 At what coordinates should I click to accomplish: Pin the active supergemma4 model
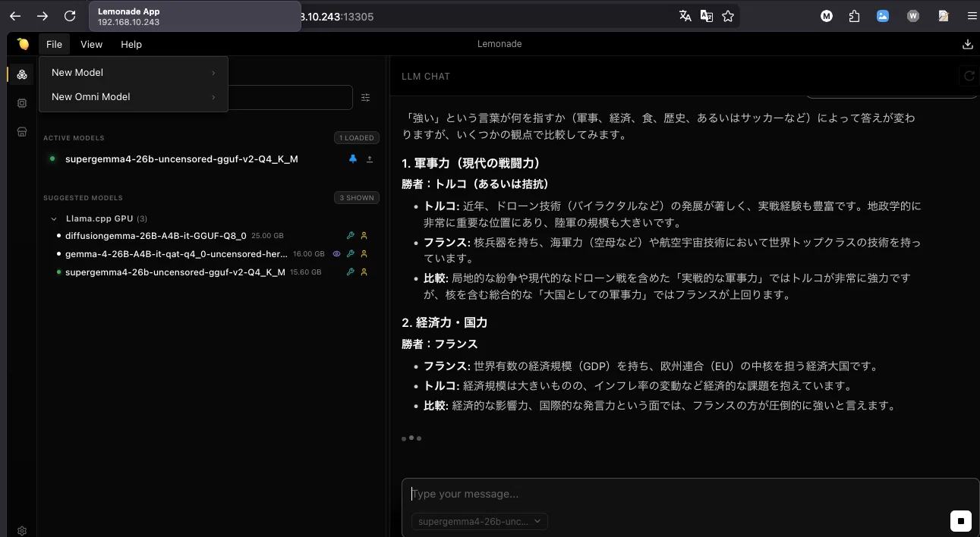(352, 159)
